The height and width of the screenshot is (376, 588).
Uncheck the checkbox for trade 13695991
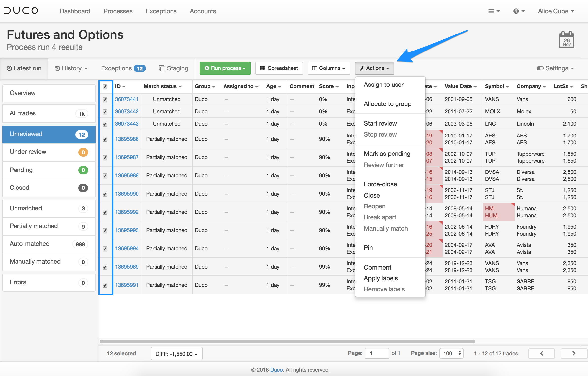point(105,285)
